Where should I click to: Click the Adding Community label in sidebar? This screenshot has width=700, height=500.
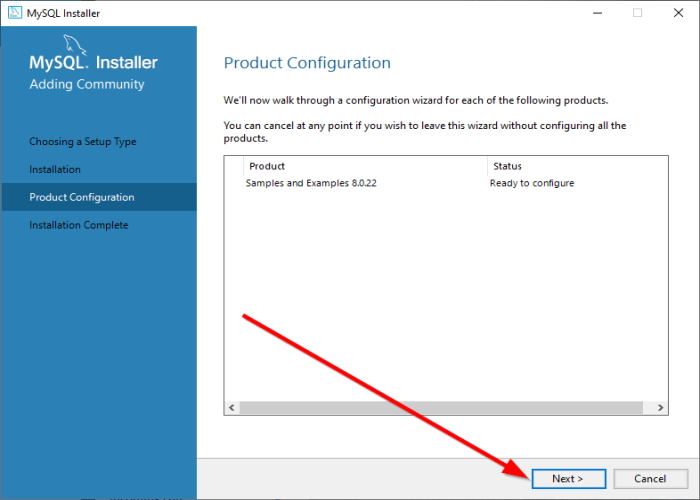(x=87, y=85)
